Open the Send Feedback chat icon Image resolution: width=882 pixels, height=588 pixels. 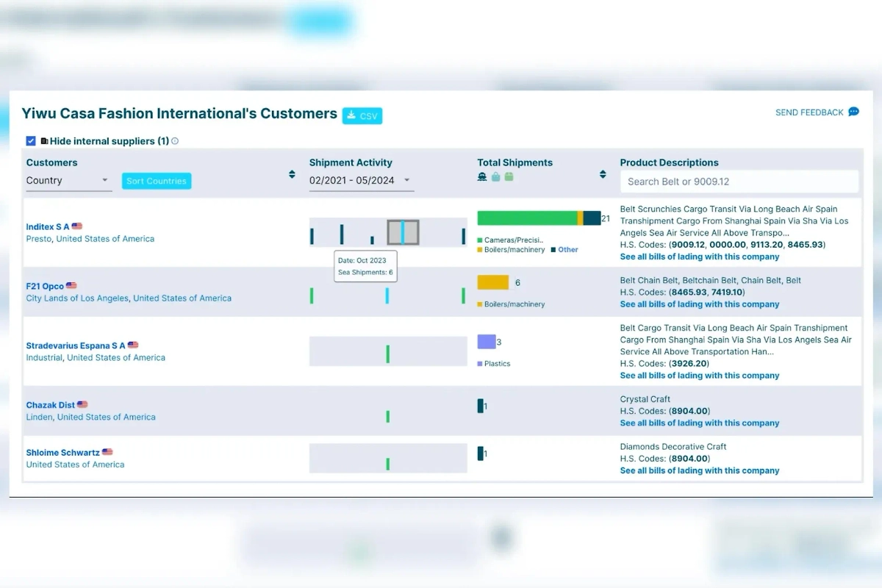853,112
